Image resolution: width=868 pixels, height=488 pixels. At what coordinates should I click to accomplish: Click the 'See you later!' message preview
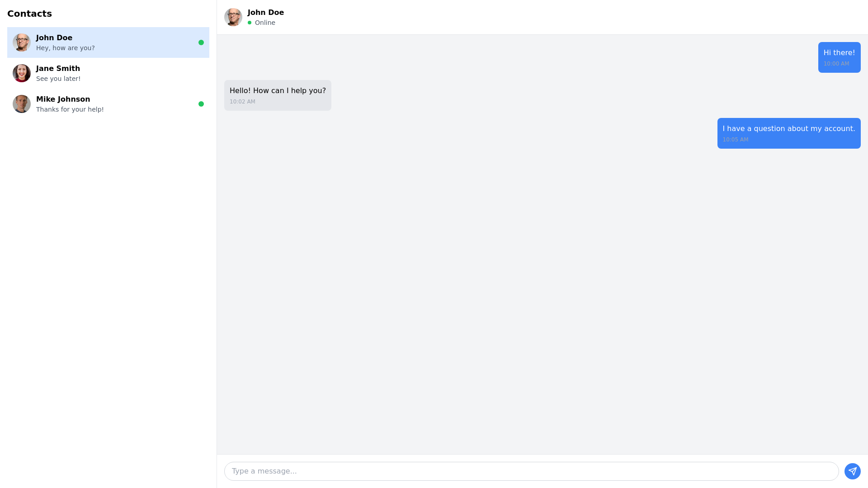(x=58, y=79)
